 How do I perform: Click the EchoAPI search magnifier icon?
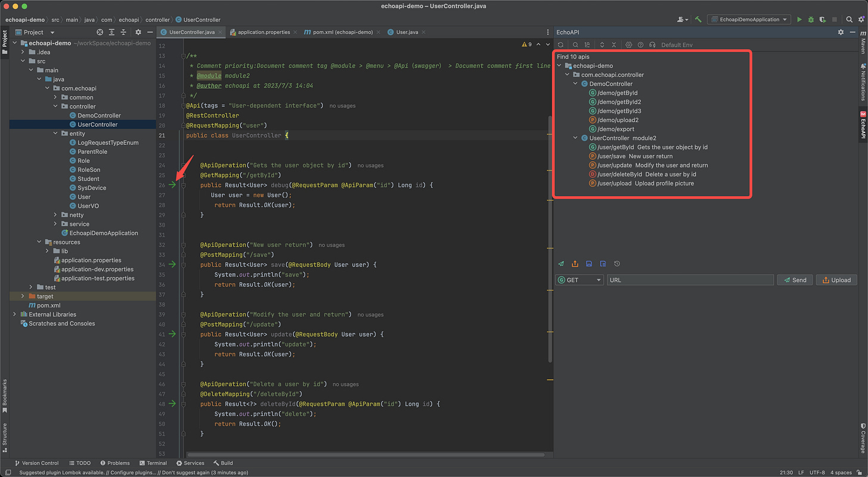click(x=575, y=45)
